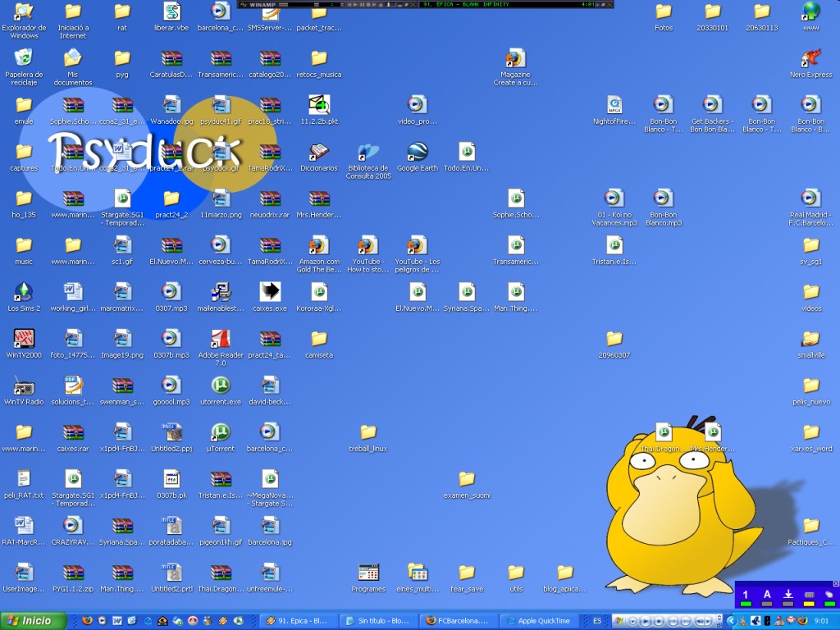The width and height of the screenshot is (840, 630).
Task: Click the 9:01 taskbar clock
Action: (x=822, y=621)
